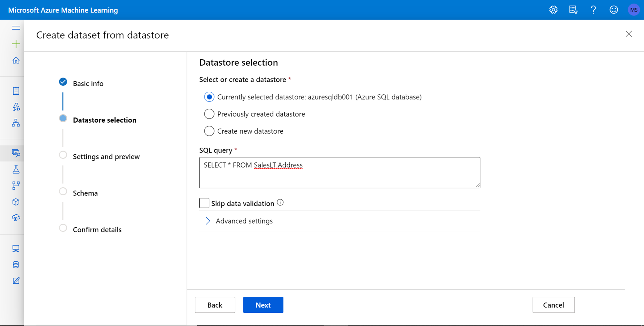The width and height of the screenshot is (644, 326).
Task: Select Create new datastore option
Action: click(209, 131)
